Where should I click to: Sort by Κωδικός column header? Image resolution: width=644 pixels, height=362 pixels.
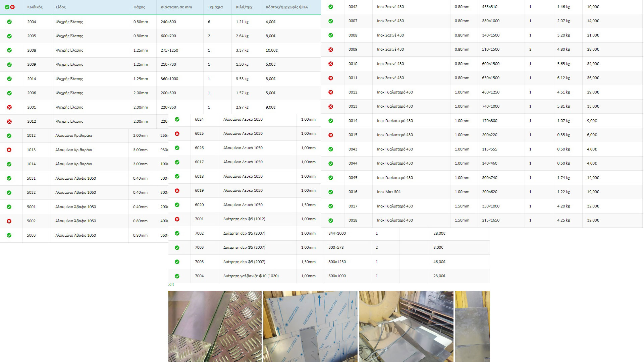[35, 7]
